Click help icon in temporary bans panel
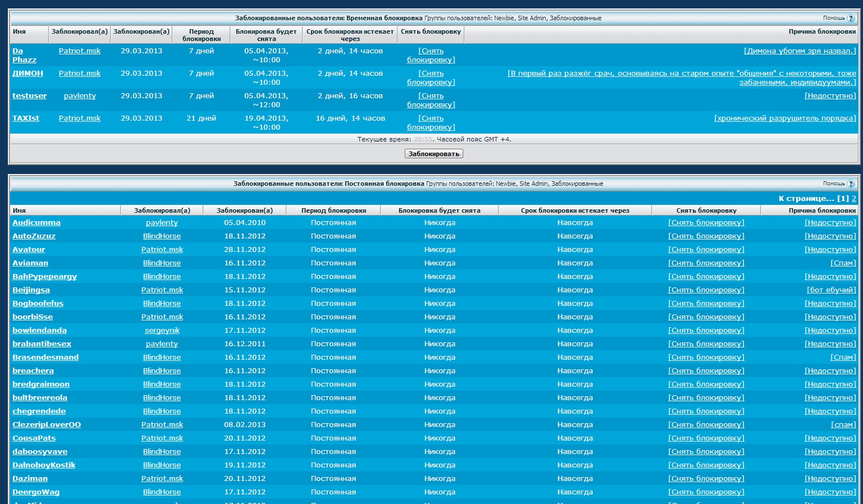This screenshot has height=504, width=863. click(851, 18)
